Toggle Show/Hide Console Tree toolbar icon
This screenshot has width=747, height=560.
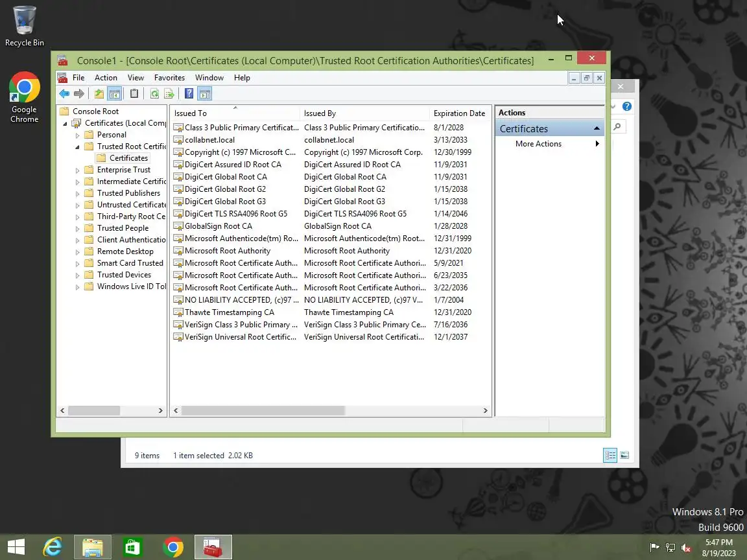click(115, 94)
